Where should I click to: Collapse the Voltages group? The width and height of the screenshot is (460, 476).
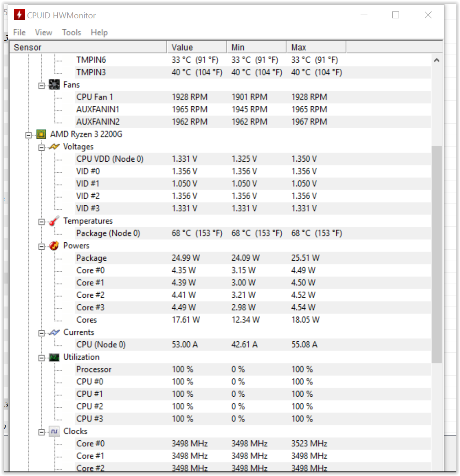[x=42, y=148]
